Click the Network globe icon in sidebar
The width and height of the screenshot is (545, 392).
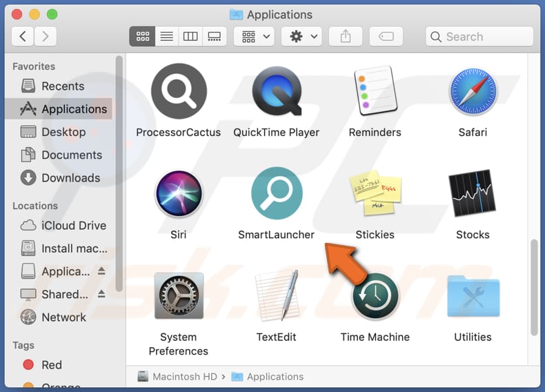pos(28,317)
